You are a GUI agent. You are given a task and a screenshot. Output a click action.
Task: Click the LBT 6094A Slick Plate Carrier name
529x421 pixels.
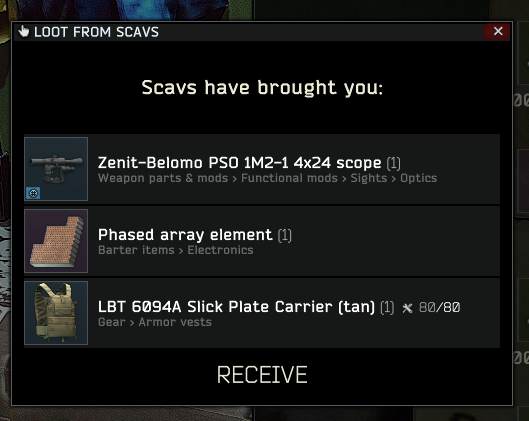(x=236, y=307)
